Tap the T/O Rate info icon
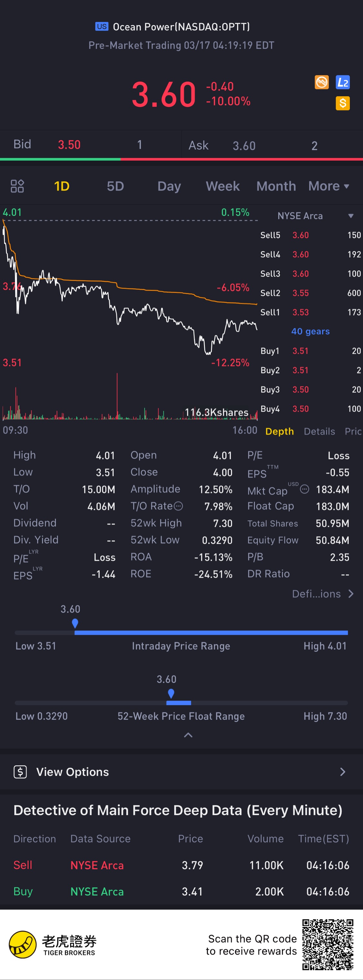 [x=178, y=506]
